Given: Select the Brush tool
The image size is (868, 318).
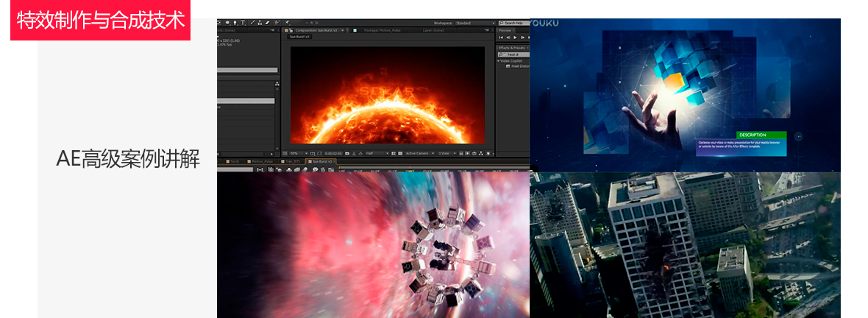Looking at the screenshot, I should (252, 23).
